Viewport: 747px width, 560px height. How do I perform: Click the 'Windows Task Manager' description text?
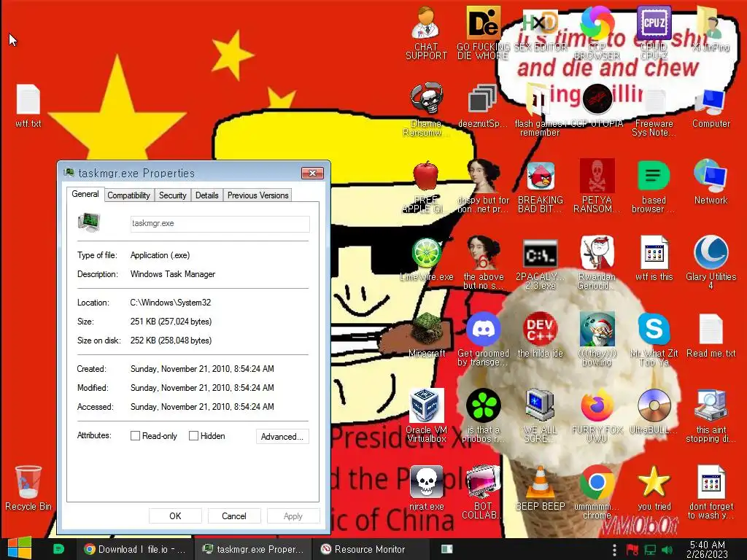[173, 274]
